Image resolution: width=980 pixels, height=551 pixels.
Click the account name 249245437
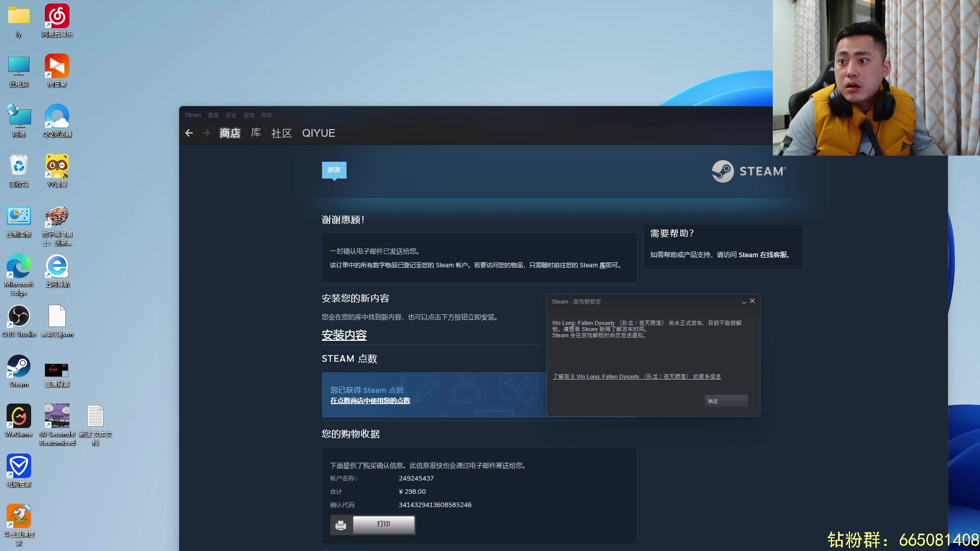tap(416, 479)
